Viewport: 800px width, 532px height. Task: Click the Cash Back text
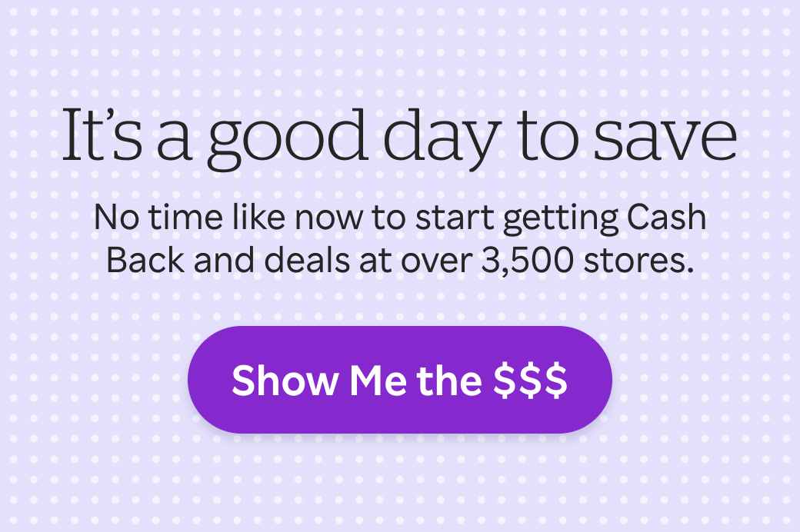665,218
